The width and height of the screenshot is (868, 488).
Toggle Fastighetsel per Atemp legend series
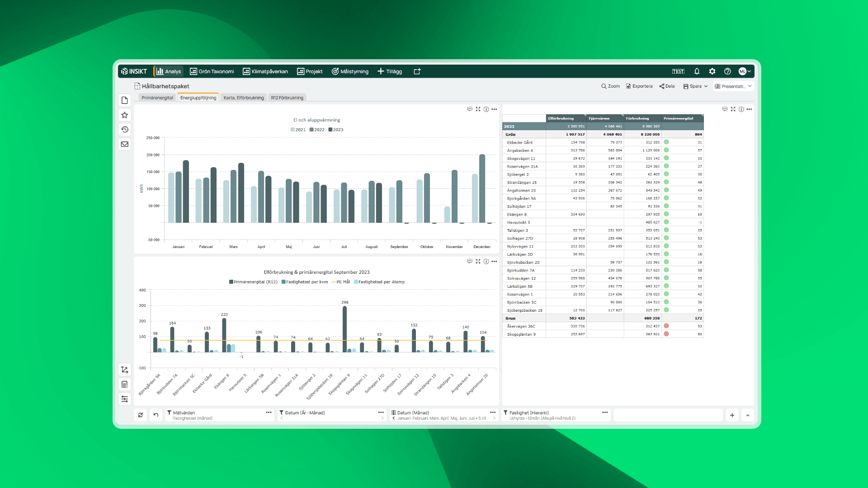[379, 282]
